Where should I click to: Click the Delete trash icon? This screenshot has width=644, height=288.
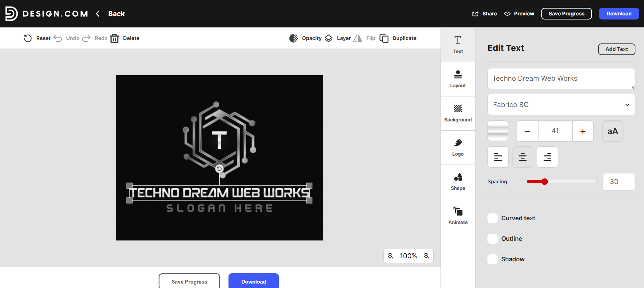coord(114,38)
